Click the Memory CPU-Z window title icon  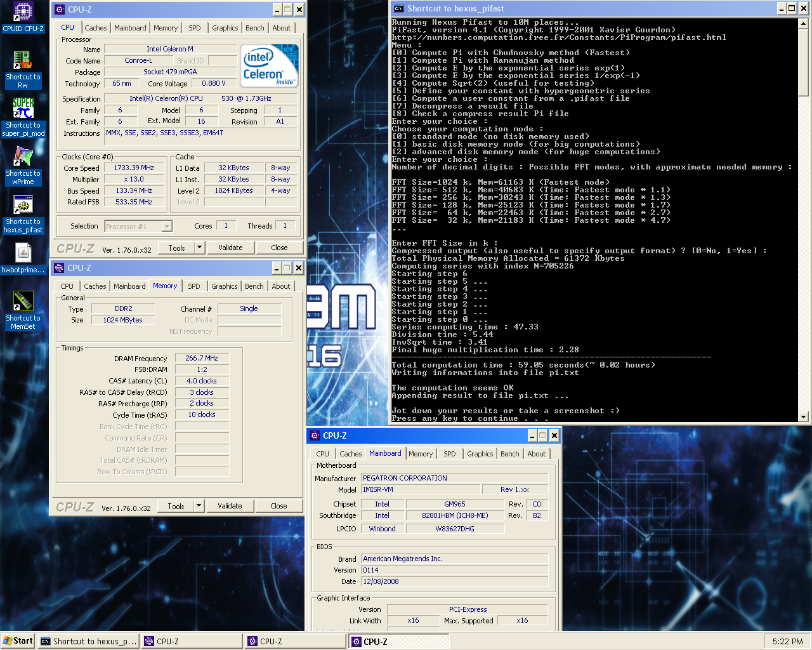coord(59,268)
